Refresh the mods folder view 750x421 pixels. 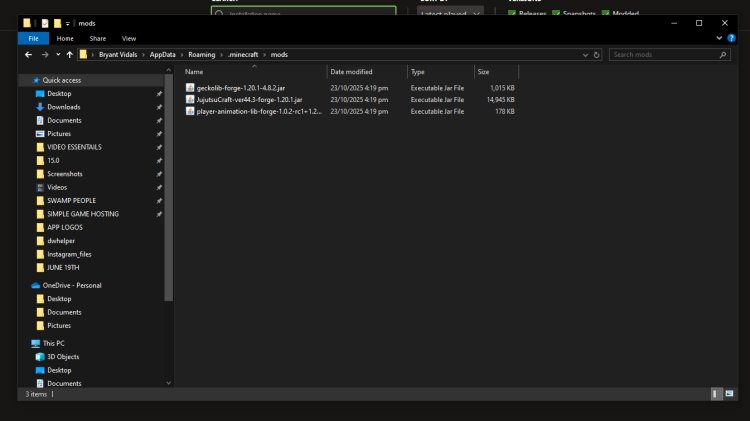click(x=598, y=54)
